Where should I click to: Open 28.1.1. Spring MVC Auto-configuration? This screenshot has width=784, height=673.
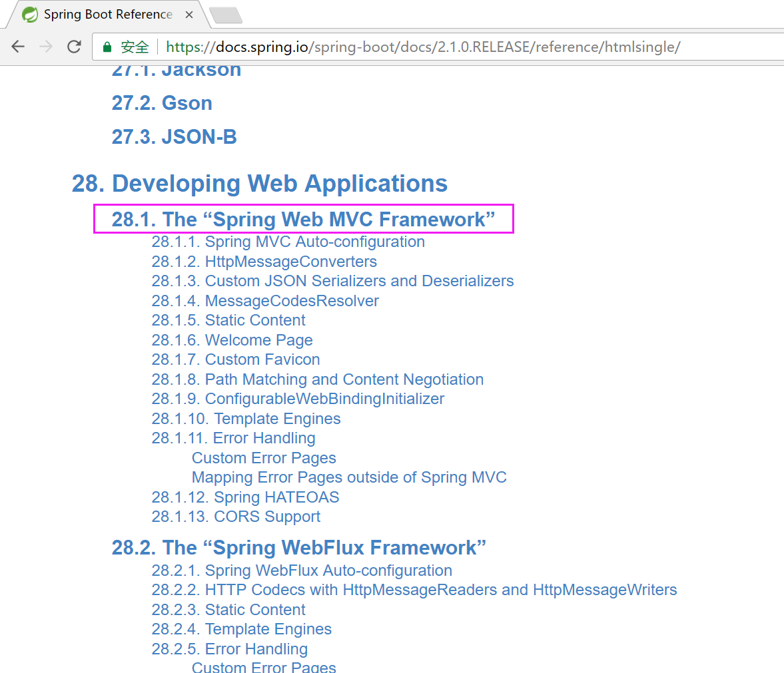coord(288,242)
